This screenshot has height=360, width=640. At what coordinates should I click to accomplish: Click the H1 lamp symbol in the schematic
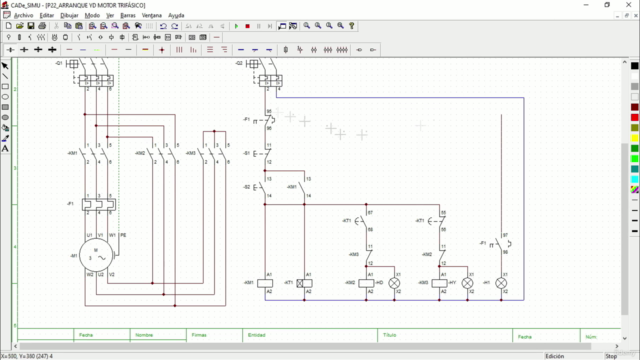pos(501,283)
